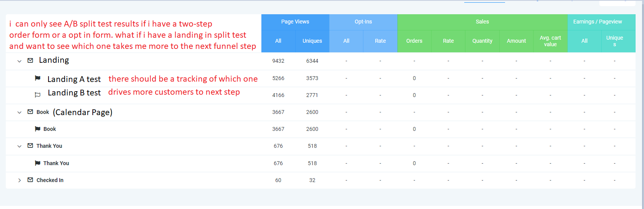
Task: Click the Amount column header
Action: [x=516, y=41]
